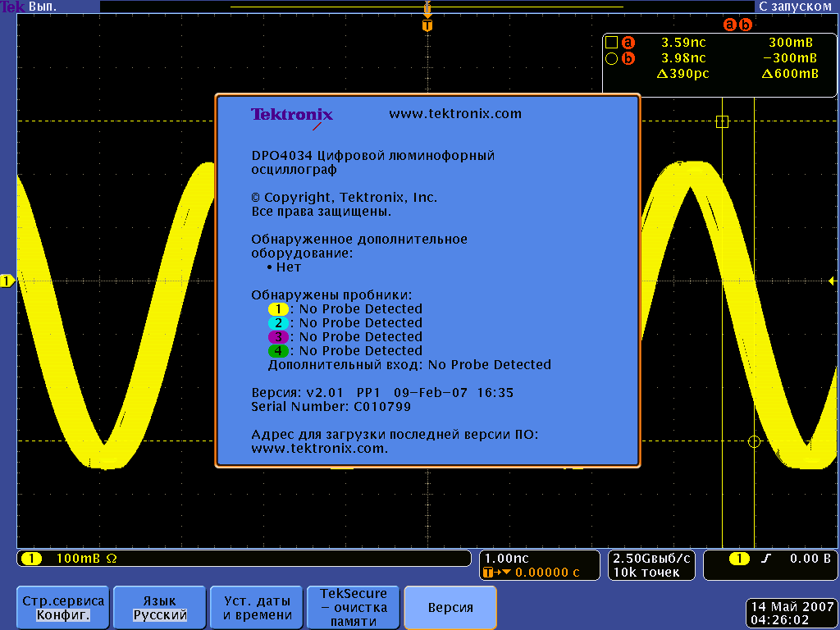The image size is (840, 630).
Task: Click the yellow channel 1 probe badge
Action: (278, 309)
